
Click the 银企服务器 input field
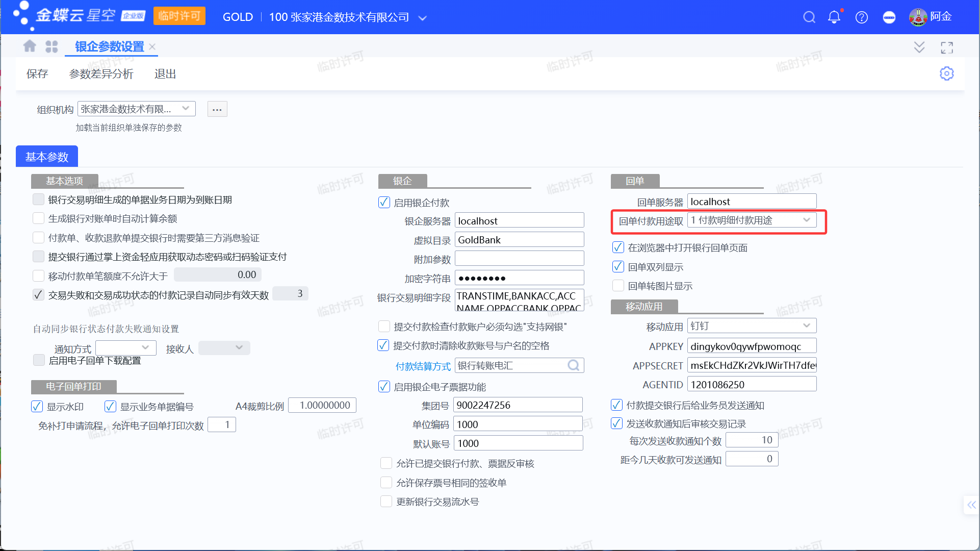pos(519,221)
